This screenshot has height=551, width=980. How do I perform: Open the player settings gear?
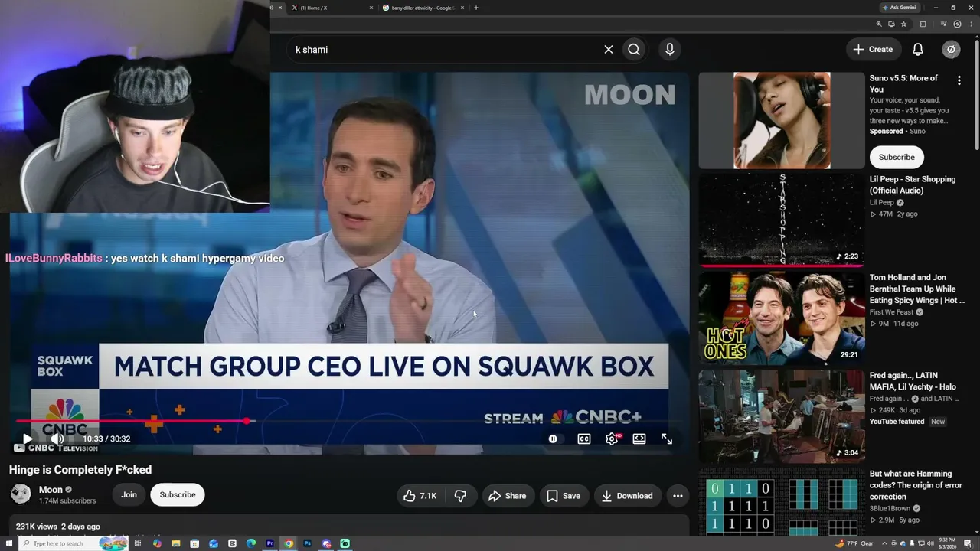612,439
